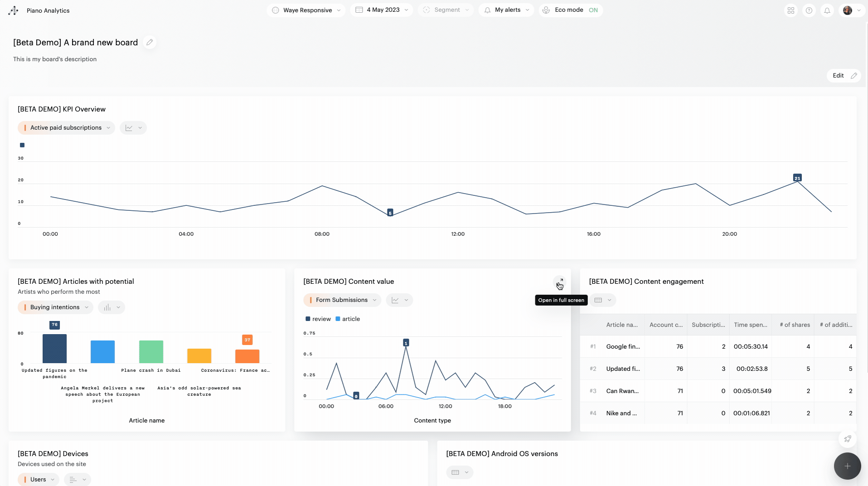
Task: Open the help question mark icon
Action: [x=809, y=10]
